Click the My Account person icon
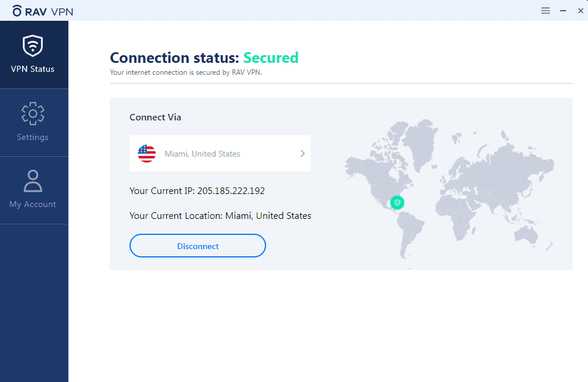 click(x=33, y=181)
